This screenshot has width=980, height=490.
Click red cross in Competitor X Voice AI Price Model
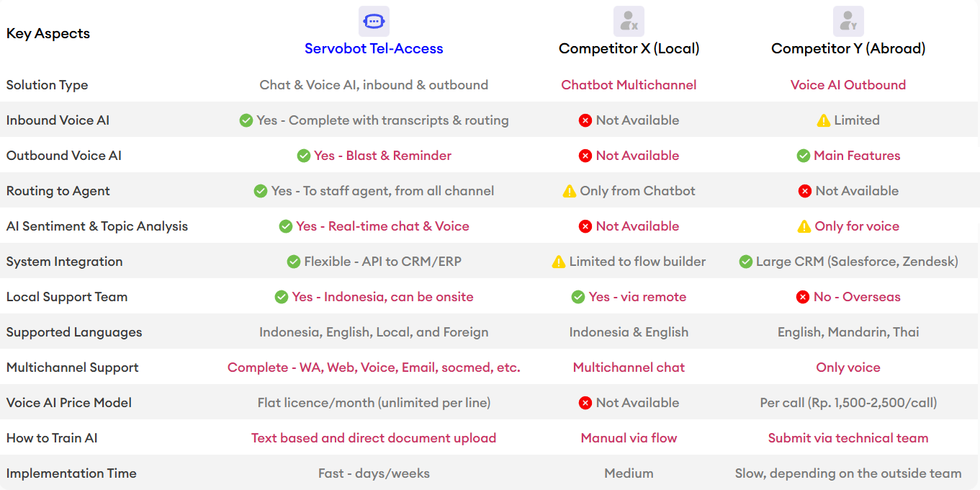[x=585, y=403]
